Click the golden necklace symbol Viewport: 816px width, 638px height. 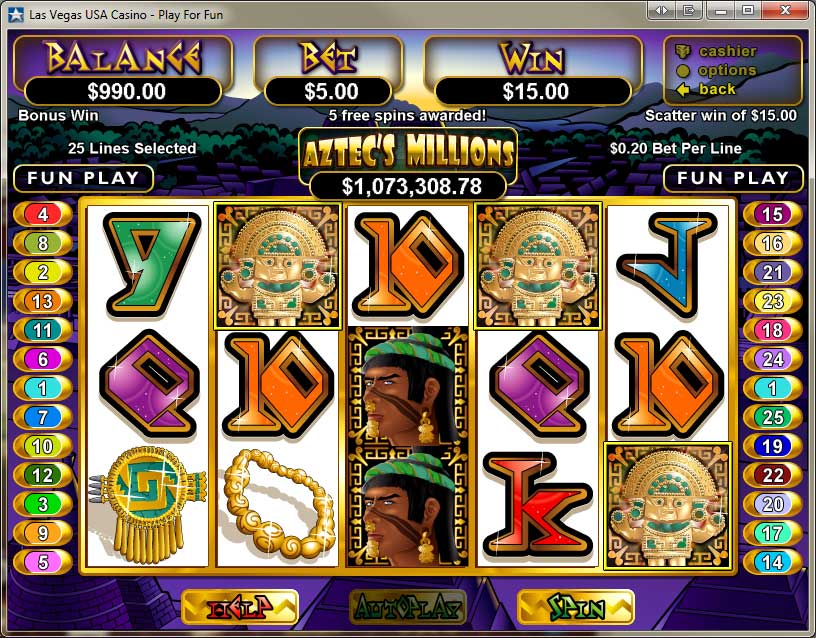pos(277,504)
